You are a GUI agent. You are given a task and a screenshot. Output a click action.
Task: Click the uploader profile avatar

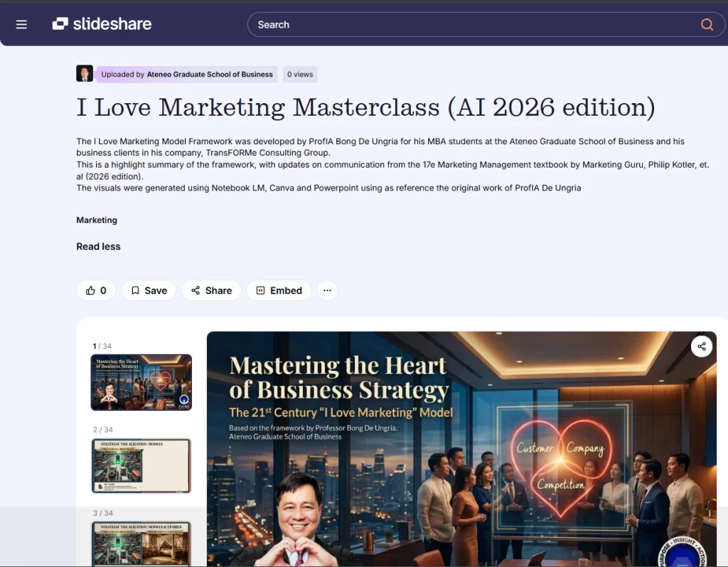tap(85, 74)
